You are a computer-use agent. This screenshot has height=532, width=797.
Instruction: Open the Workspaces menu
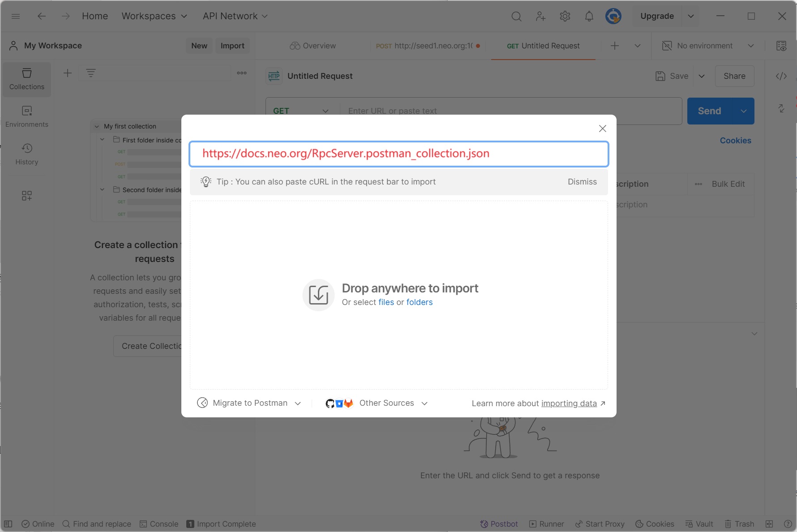coord(154,16)
